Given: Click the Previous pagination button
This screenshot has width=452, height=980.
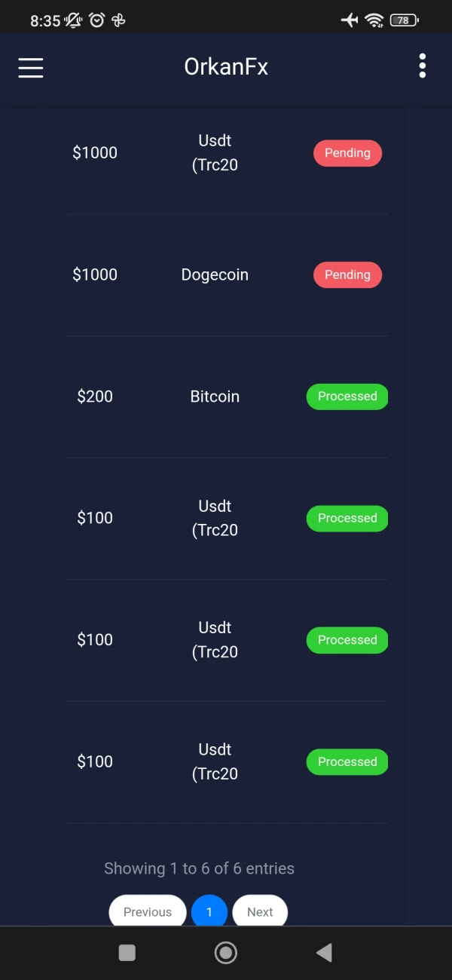Looking at the screenshot, I should (x=148, y=911).
